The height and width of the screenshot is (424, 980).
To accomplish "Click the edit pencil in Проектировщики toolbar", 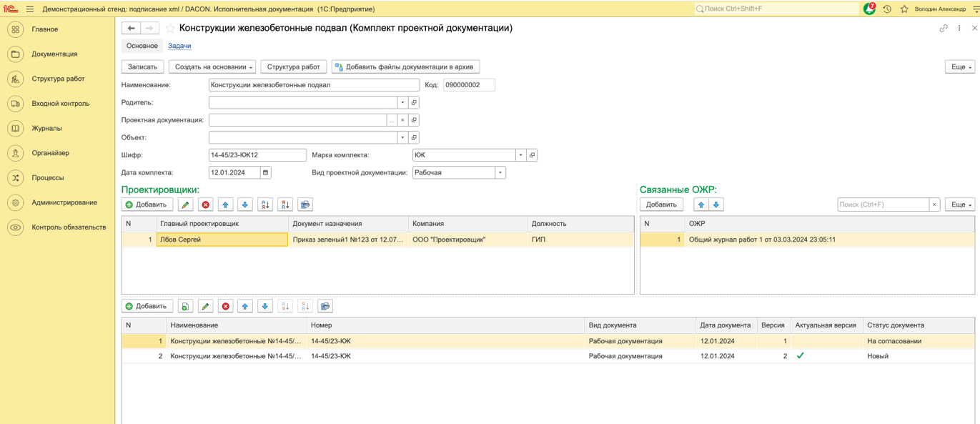I will click(x=186, y=204).
